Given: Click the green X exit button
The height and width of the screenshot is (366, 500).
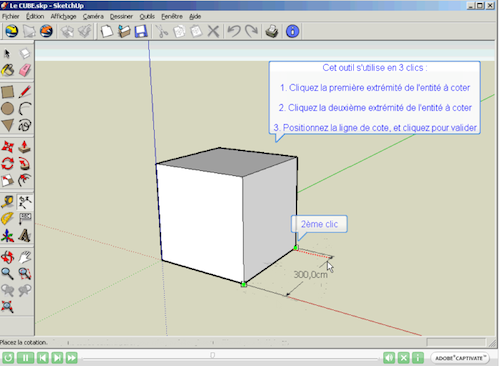Looking at the screenshot, I should (x=403, y=358).
